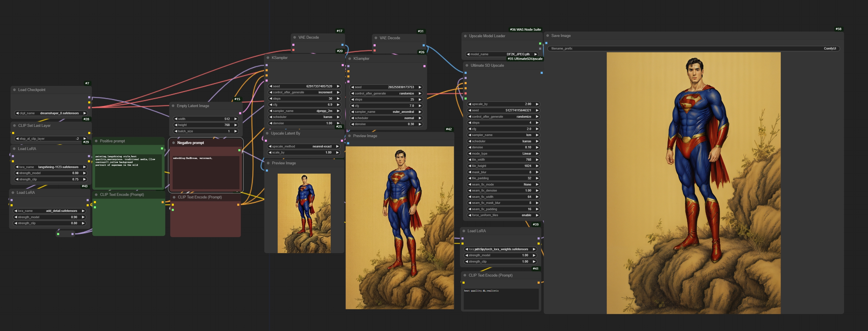Viewport: 868px width, 331px height.
Task: Open sampler_name euler_ancestral dropdown
Action: (x=386, y=112)
